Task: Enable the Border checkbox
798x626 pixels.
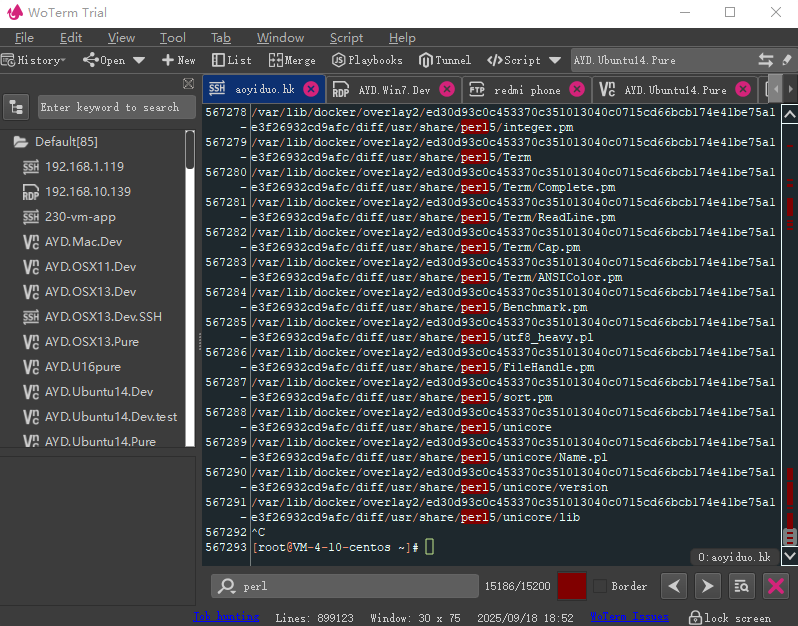Action: [x=599, y=586]
